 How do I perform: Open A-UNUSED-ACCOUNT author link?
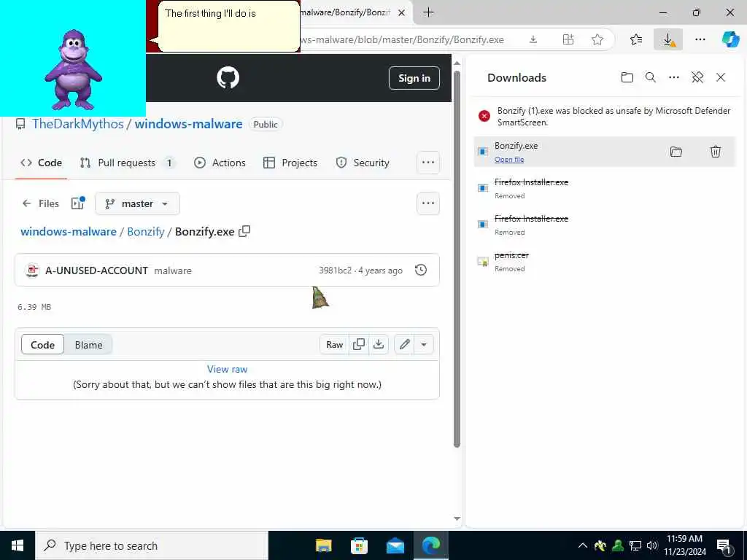[x=96, y=271]
